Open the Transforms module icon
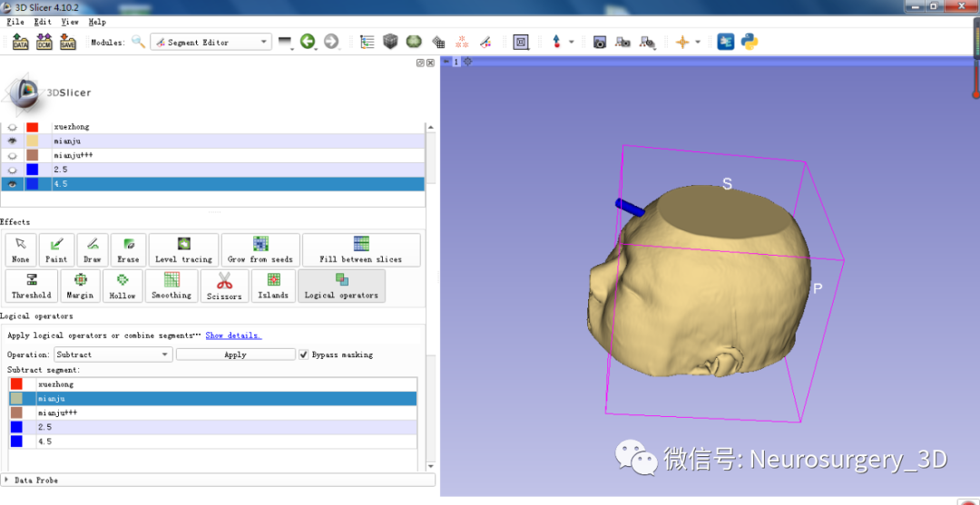Screen dimensions: 980x505 pyautogui.click(x=439, y=43)
